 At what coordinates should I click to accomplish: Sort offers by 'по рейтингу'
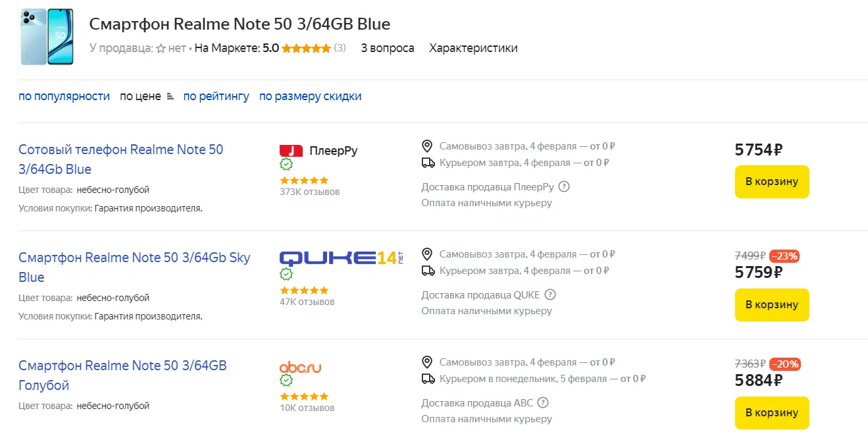click(216, 96)
